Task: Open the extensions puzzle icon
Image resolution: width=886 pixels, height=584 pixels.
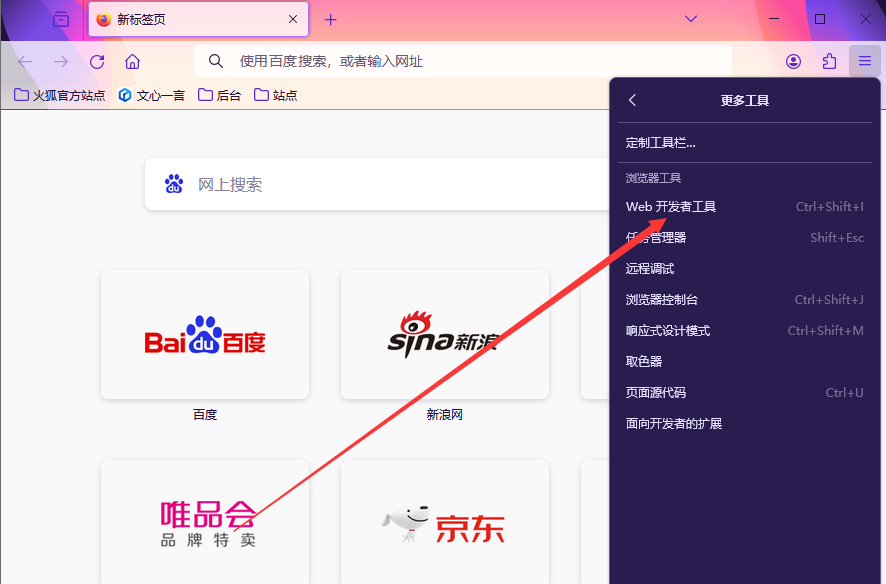Action: (x=829, y=61)
